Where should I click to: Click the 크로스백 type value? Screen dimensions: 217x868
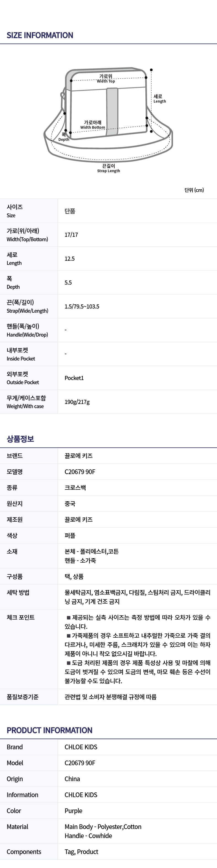point(75,487)
